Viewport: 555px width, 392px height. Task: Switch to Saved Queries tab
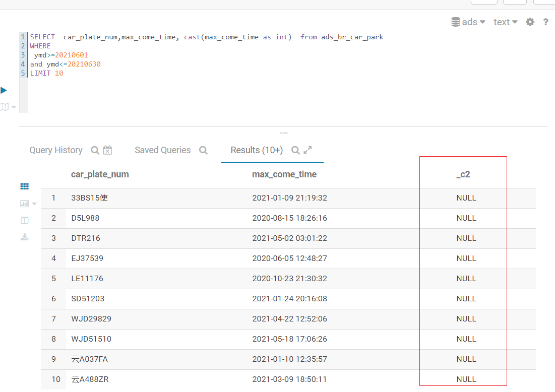coord(162,150)
